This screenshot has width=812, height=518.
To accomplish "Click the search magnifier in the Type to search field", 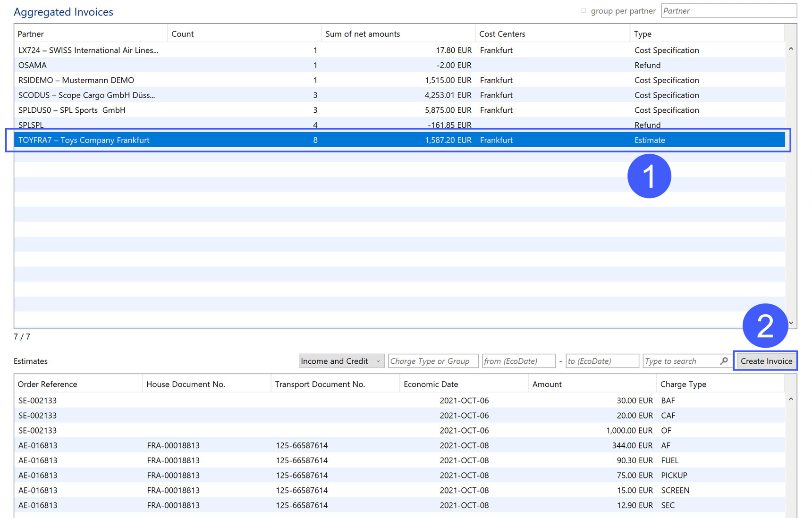I will tap(724, 361).
